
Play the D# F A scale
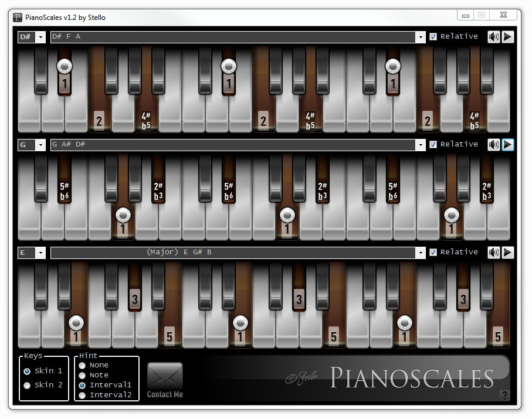507,36
